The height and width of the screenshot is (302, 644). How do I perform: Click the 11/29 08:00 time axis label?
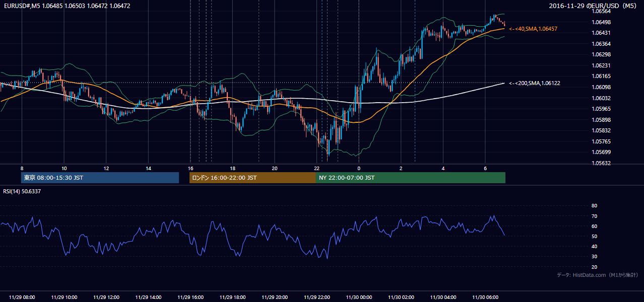[22, 297]
